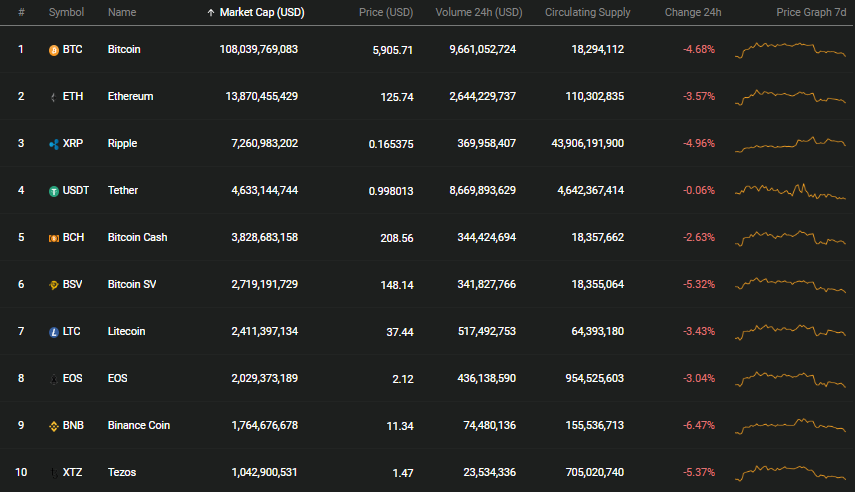View EOS 7-day price graph
The width and height of the screenshot is (855, 492).
[790, 379]
